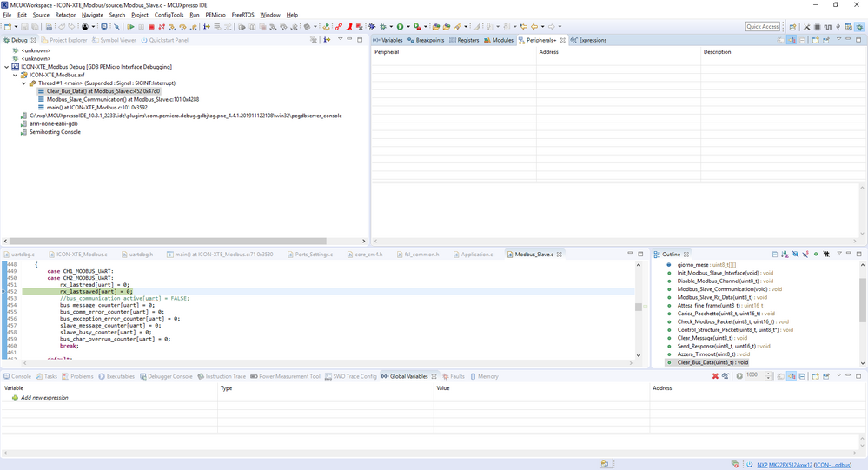
Task: Click the Step Return toolbar icon
Action: 193,27
